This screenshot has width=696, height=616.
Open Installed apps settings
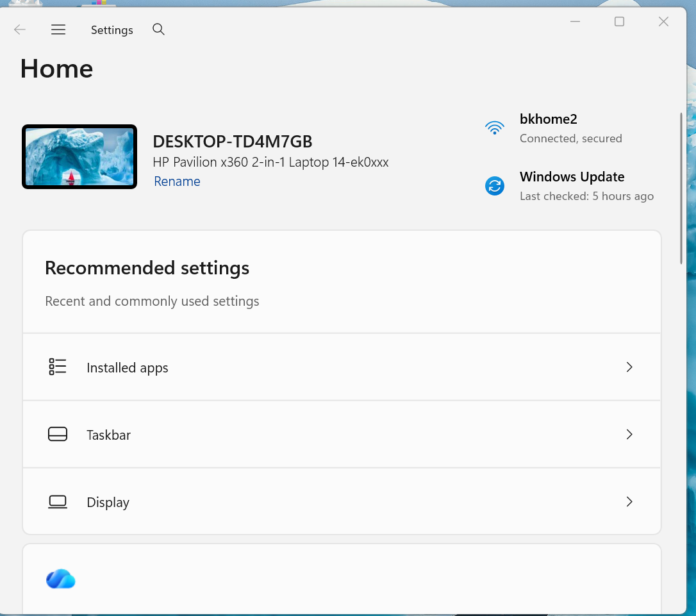point(342,367)
